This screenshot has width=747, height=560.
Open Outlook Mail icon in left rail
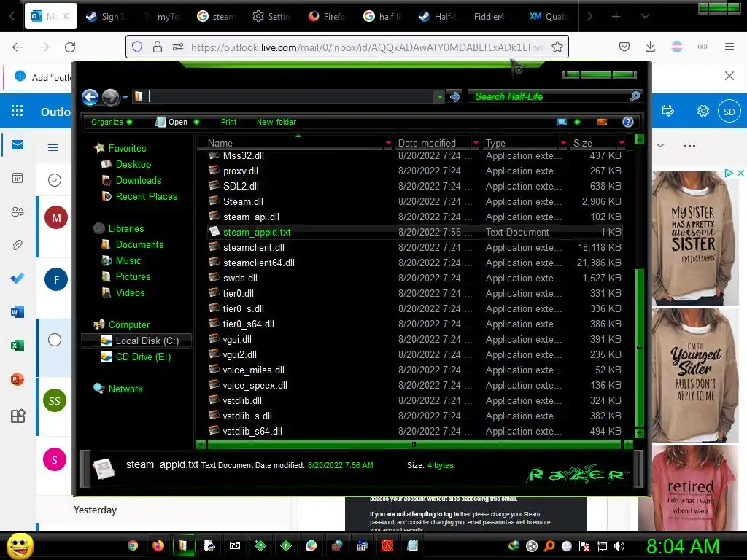tap(18, 145)
